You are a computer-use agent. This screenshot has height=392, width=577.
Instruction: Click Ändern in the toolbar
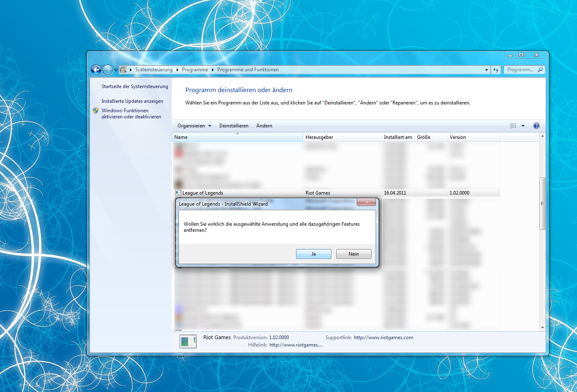264,126
